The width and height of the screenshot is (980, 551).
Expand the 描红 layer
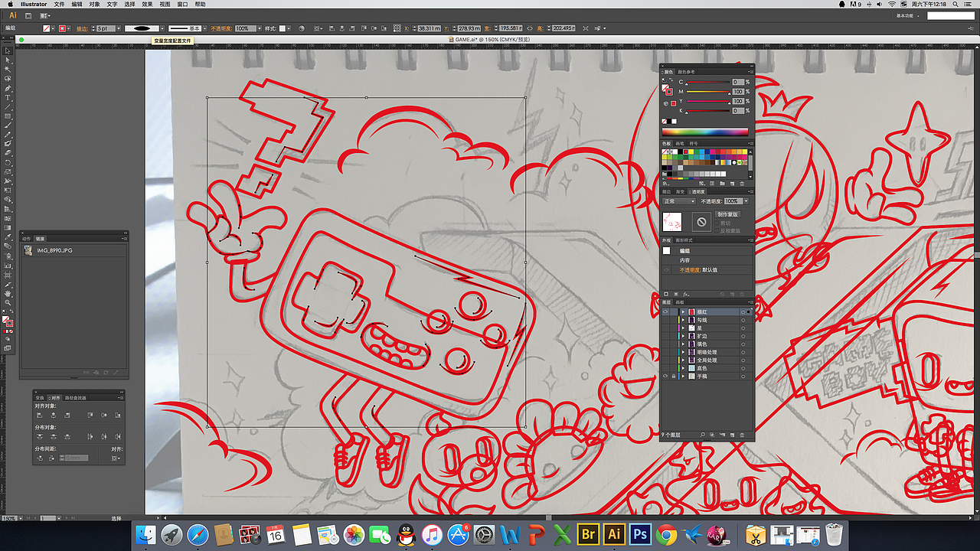click(x=683, y=312)
